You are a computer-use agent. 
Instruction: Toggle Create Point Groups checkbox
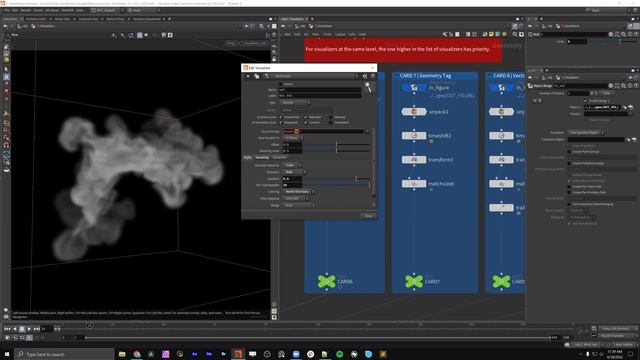pos(569,152)
